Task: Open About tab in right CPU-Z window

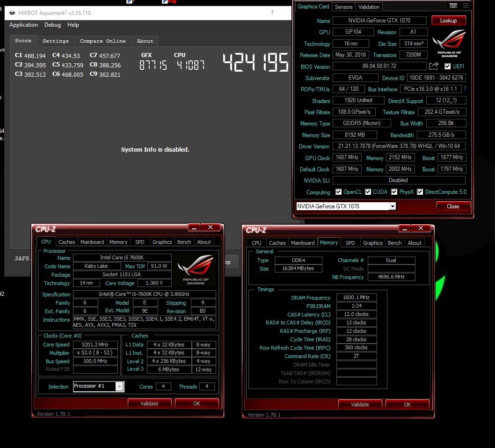Action: tap(415, 242)
